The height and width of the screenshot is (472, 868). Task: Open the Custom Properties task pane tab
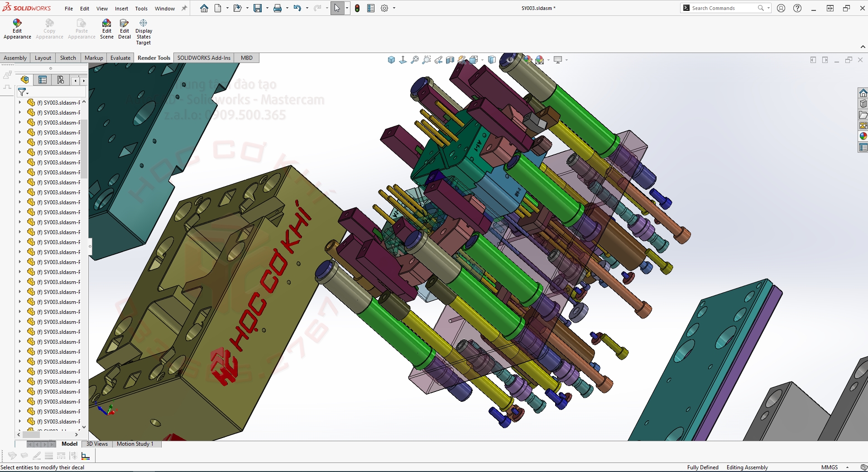(x=863, y=147)
